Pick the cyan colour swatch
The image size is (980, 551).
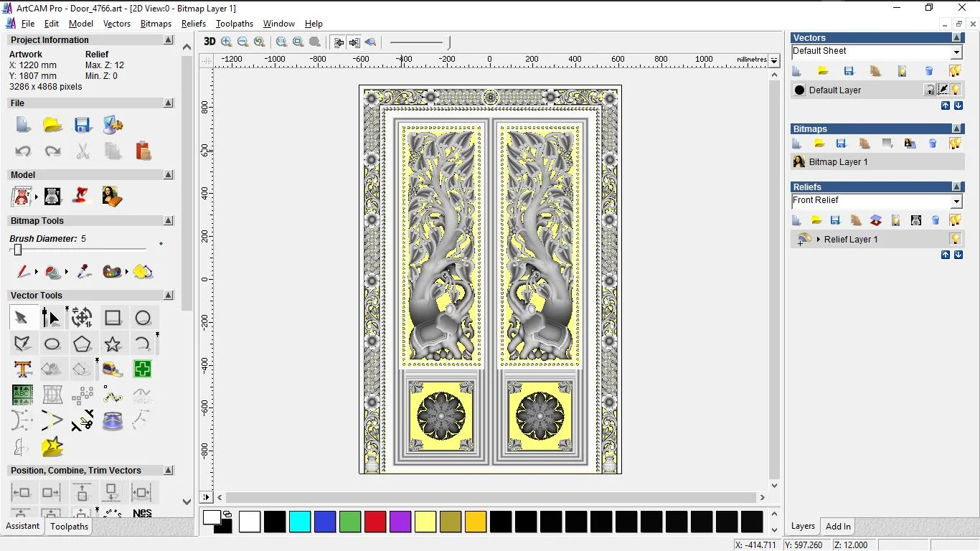(x=299, y=522)
